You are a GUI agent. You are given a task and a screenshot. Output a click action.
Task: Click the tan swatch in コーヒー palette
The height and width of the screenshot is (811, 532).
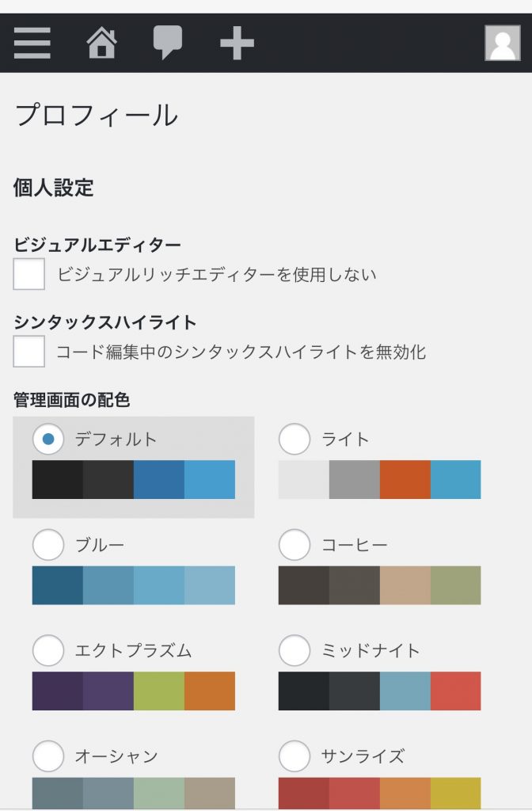pyautogui.click(x=405, y=585)
